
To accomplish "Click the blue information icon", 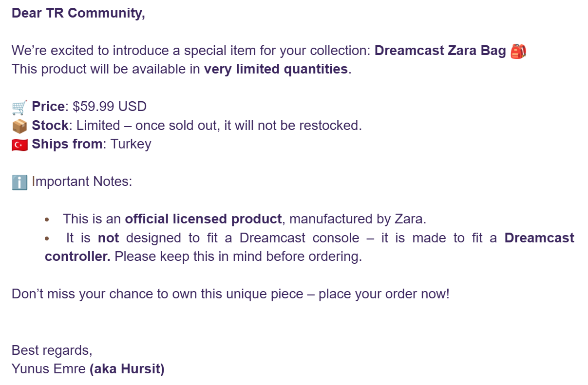I will pos(19,182).
